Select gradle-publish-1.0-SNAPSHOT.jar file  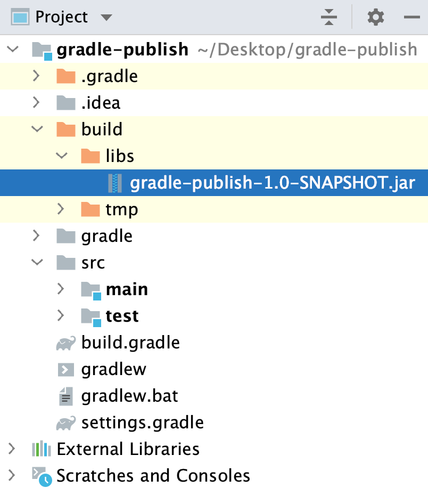[x=273, y=183]
